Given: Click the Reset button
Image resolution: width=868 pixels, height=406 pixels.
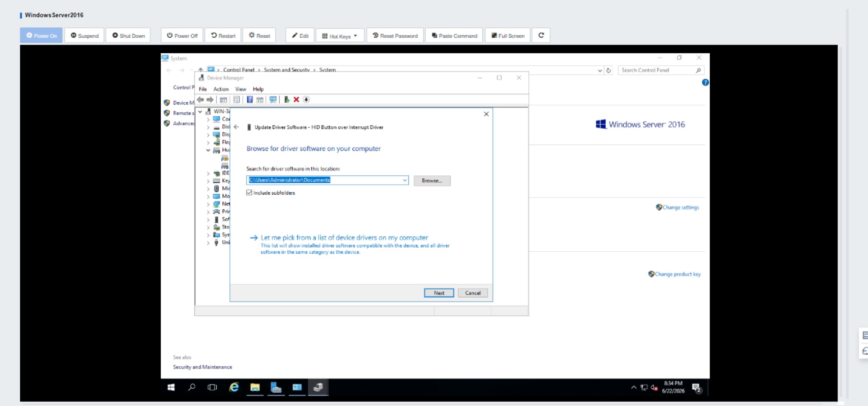Looking at the screenshot, I should 259,36.
